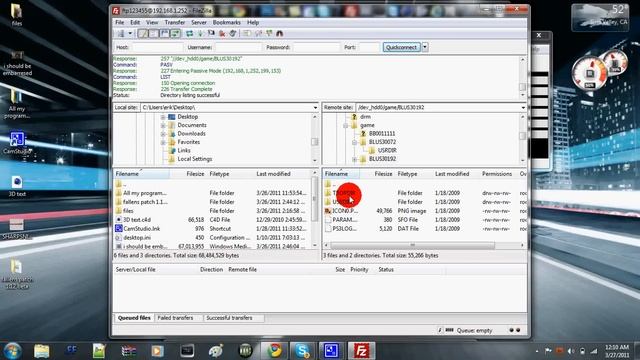Viewport: 640px width, 360px height.
Task: Click the Process queue toolbar icon
Action: [200, 33]
